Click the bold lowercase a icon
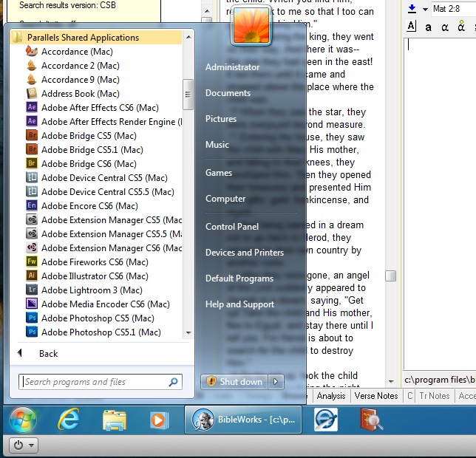The height and width of the screenshot is (458, 476). 428,27
